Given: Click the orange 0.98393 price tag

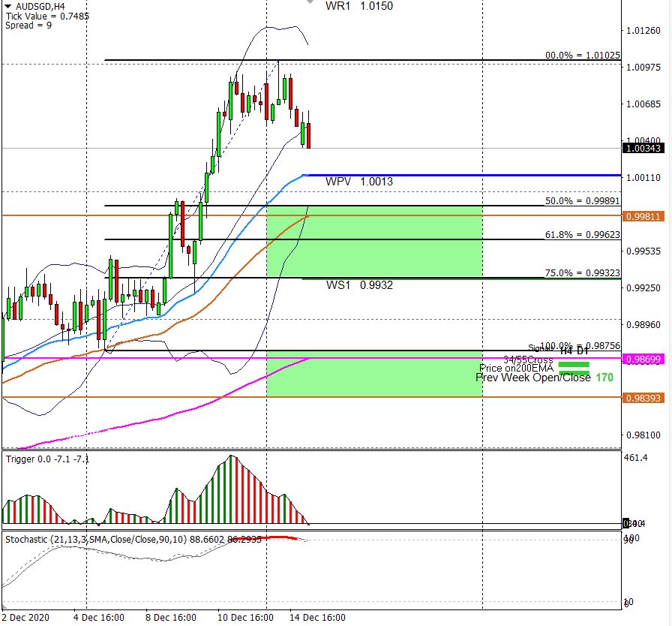Looking at the screenshot, I should 643,398.
